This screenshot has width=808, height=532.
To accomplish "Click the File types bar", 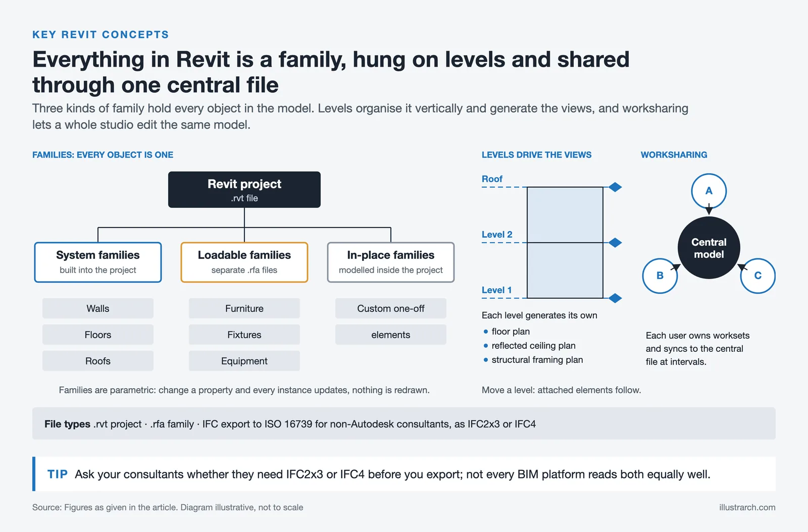I will (x=404, y=423).
